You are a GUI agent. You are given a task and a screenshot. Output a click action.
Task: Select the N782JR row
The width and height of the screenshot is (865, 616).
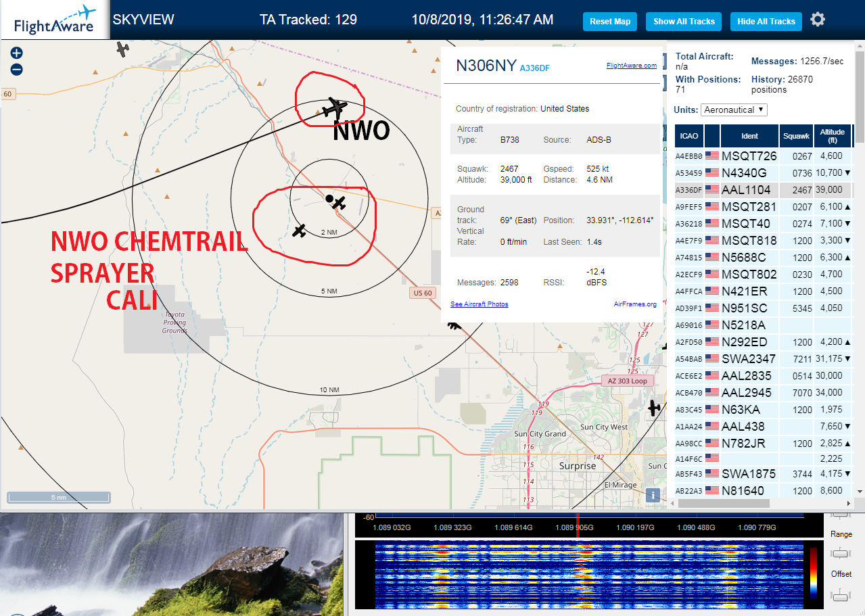coord(764,444)
